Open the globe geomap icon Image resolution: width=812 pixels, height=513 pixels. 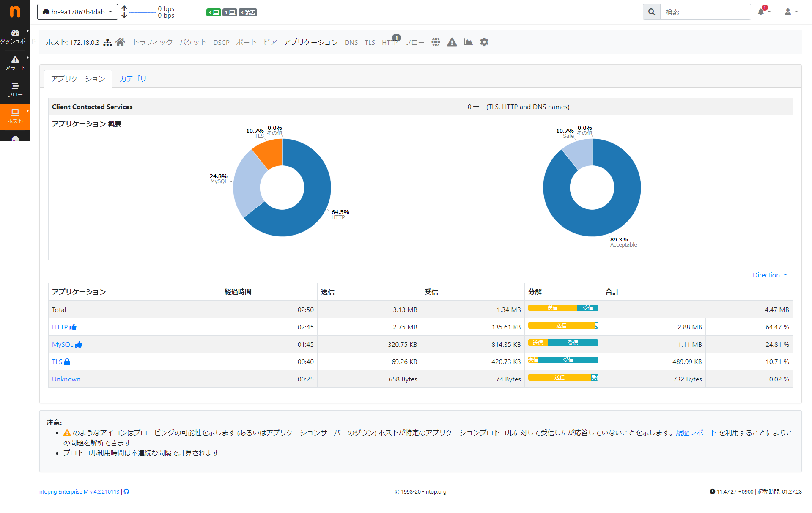tap(436, 42)
